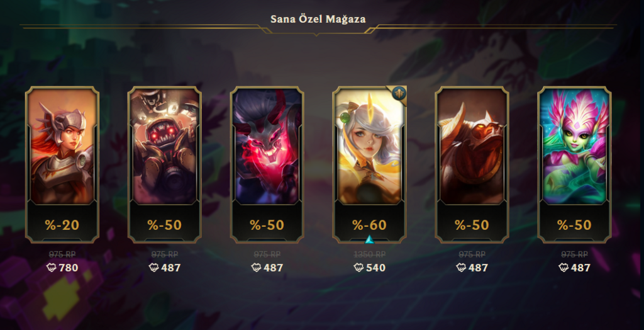The height and width of the screenshot is (330, 644).
Task: Click the strikethrough 1350 RP original price
Action: click(x=369, y=254)
